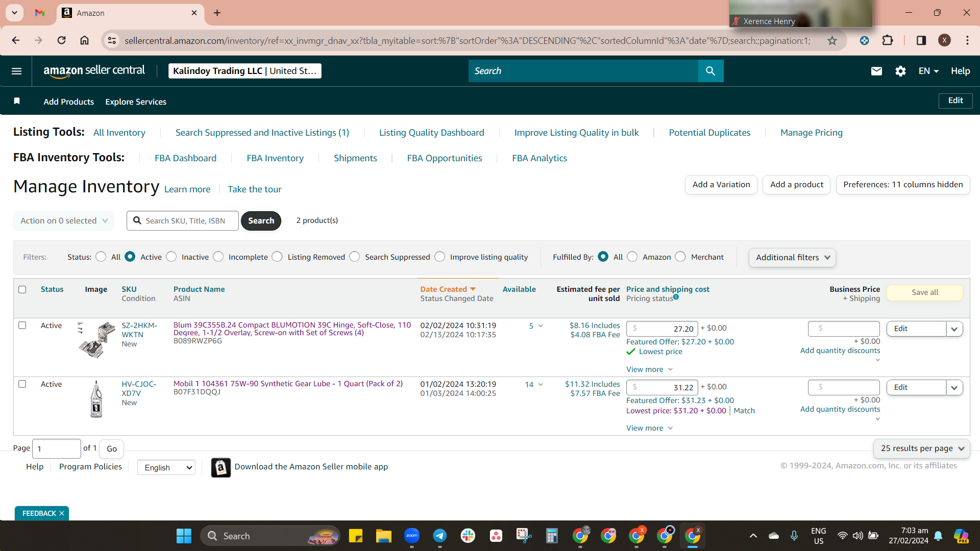Open the Chrome three-dot menu

coord(967,40)
